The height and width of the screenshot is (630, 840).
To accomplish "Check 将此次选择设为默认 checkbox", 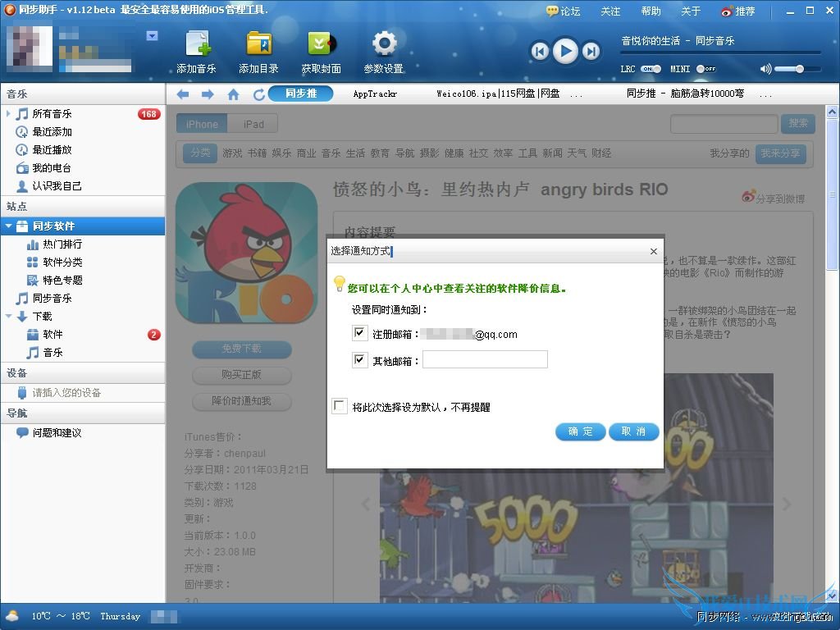I will click(339, 406).
